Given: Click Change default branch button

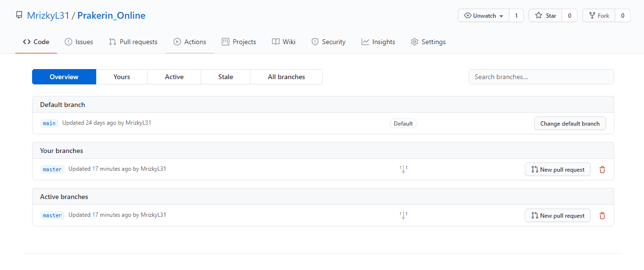Looking at the screenshot, I should [570, 123].
